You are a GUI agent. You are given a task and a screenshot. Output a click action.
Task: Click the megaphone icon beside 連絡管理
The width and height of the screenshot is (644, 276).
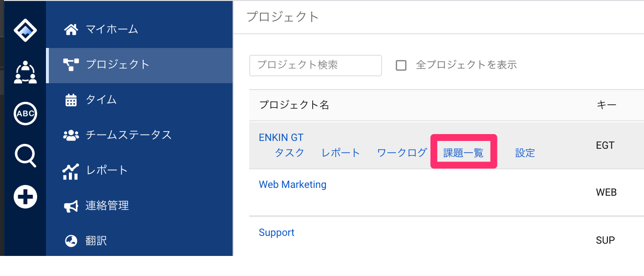coord(71,206)
